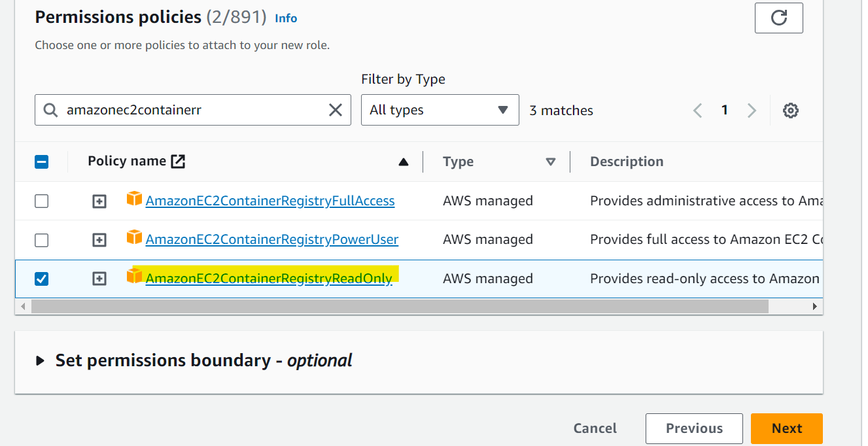Image resolution: width=868 pixels, height=446 pixels.
Task: Check AmazonEC2ContainerRegistryPowerUser policy checkbox
Action: (41, 240)
